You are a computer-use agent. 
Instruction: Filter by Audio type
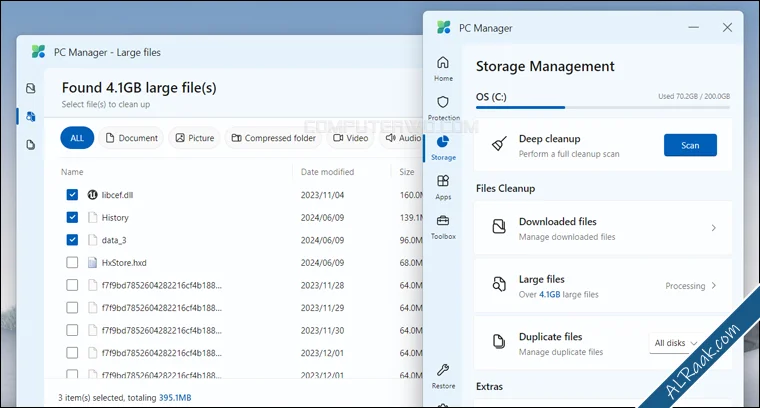click(403, 138)
